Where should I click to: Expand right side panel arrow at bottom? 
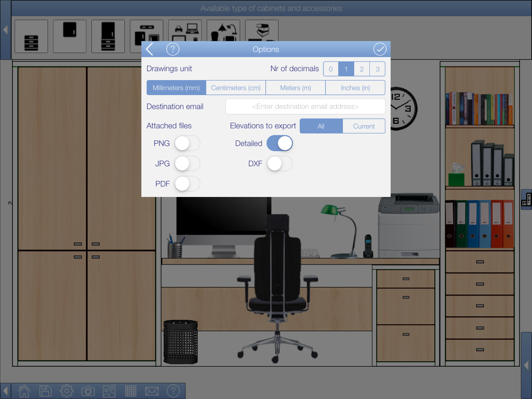click(526, 365)
